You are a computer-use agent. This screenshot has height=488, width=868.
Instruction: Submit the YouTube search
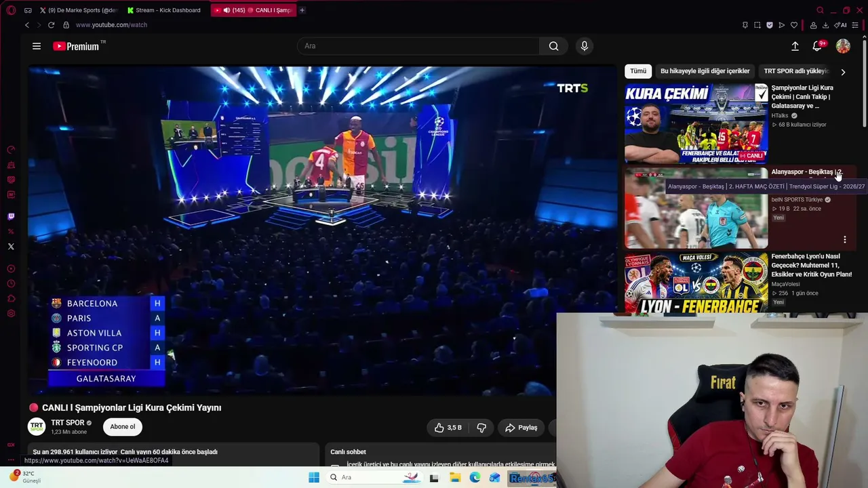(x=554, y=46)
